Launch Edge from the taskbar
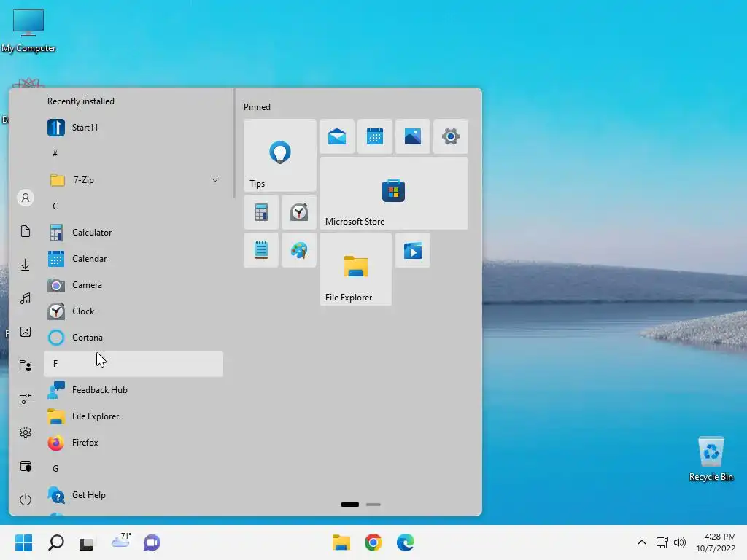The height and width of the screenshot is (560, 747). tap(406, 542)
